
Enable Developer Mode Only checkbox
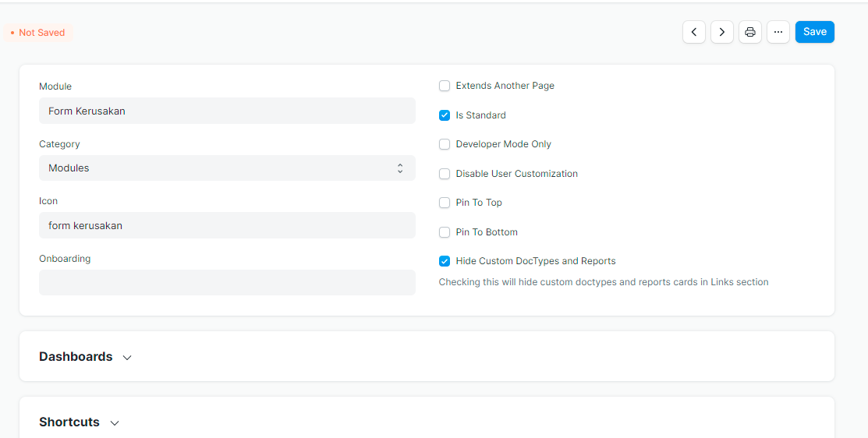pos(444,144)
